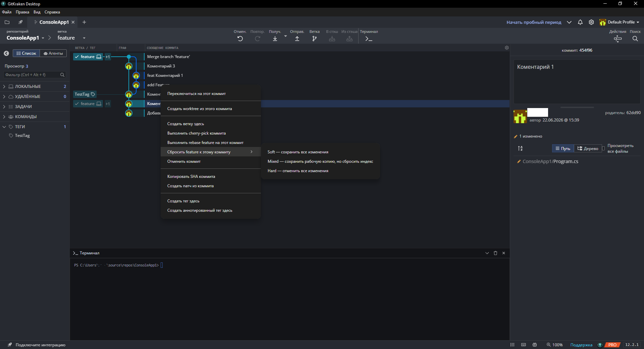Viewport: 644px width, 349px height.
Task: Open the repository folder icon in tab bar
Action: click(7, 22)
